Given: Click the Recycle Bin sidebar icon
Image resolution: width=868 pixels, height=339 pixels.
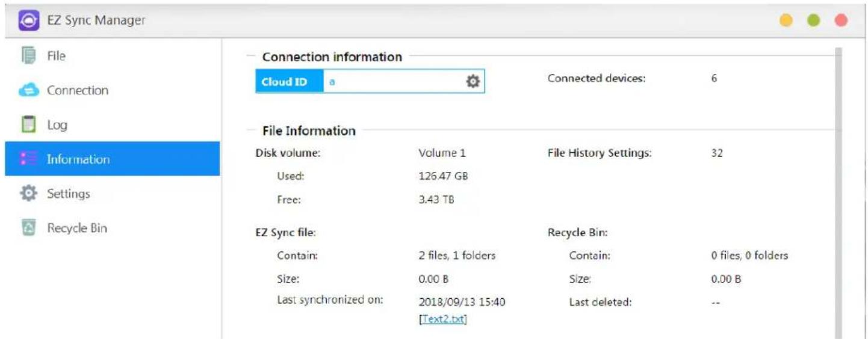Looking at the screenshot, I should tap(28, 228).
